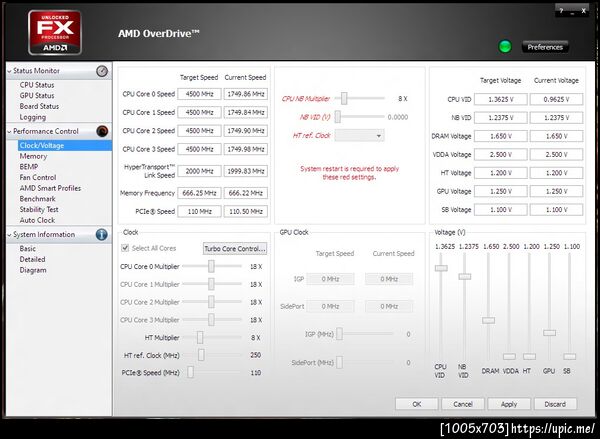
Task: Click the Status Monitor gauge icon
Action: pos(102,71)
